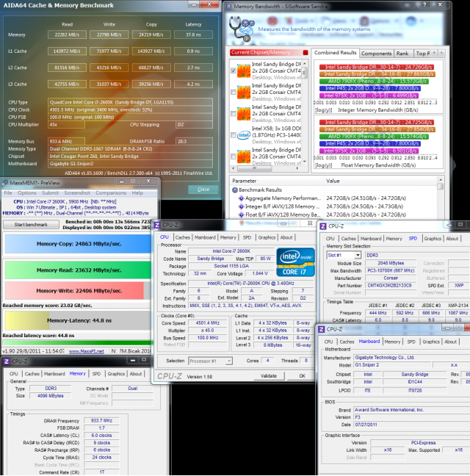Click DRAM Frequency 933.7 MHz value

click(101, 421)
